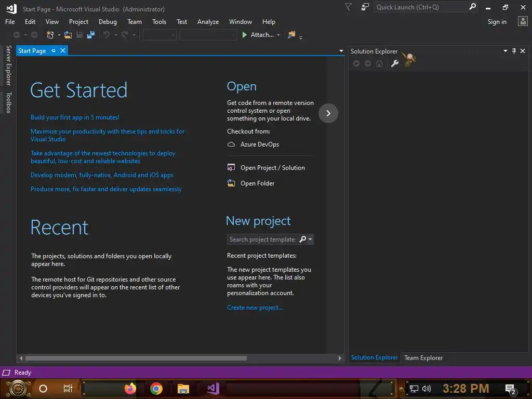Expand the New Project button dropdown arrow

pyautogui.click(x=59, y=35)
